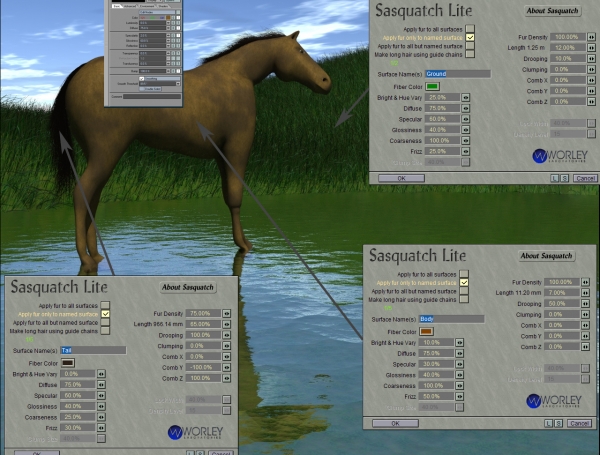Click Body Fur Density arrow button

(585, 282)
